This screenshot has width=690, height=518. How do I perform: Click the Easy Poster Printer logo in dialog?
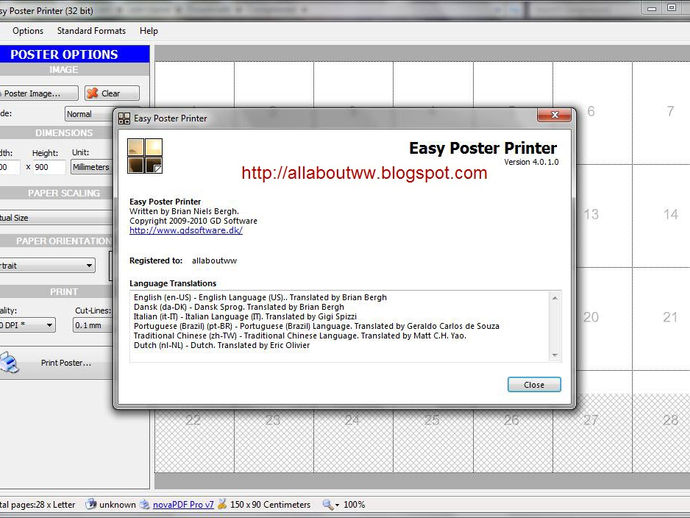(145, 155)
